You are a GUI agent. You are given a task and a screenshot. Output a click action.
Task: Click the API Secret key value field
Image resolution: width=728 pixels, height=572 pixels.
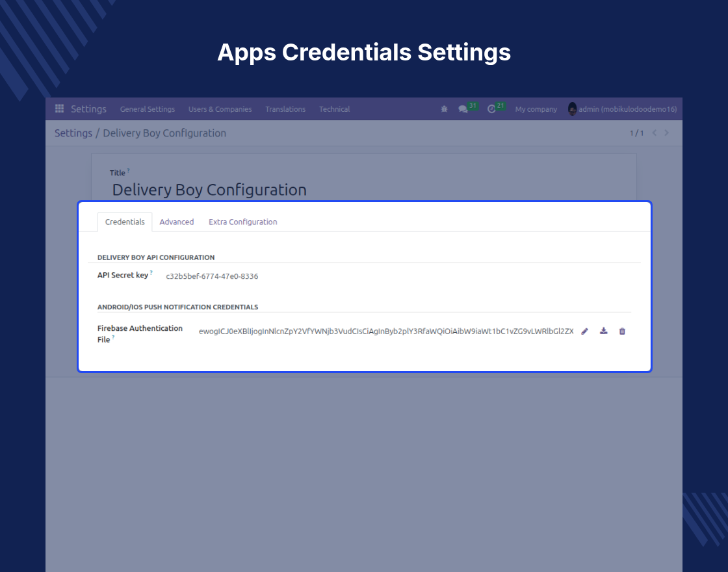212,276
